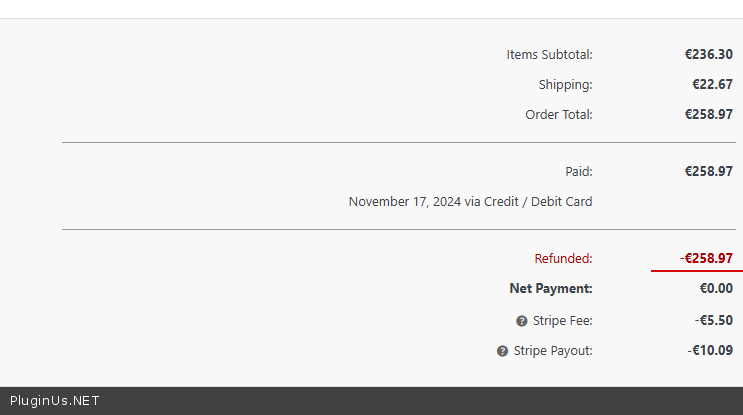Select the -€10.09 Stripe payout amount
Screen dimensions: 743x415
tap(710, 351)
